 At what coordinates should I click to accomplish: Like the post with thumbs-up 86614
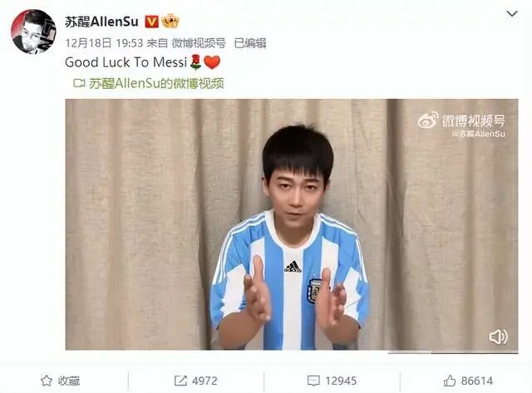pyautogui.click(x=450, y=381)
